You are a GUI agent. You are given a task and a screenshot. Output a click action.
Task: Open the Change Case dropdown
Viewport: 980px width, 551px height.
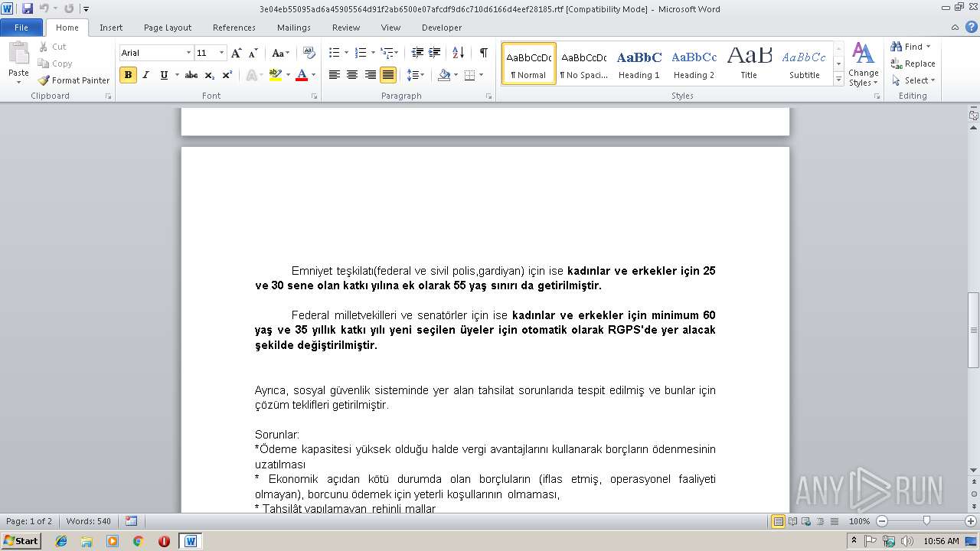tap(280, 53)
